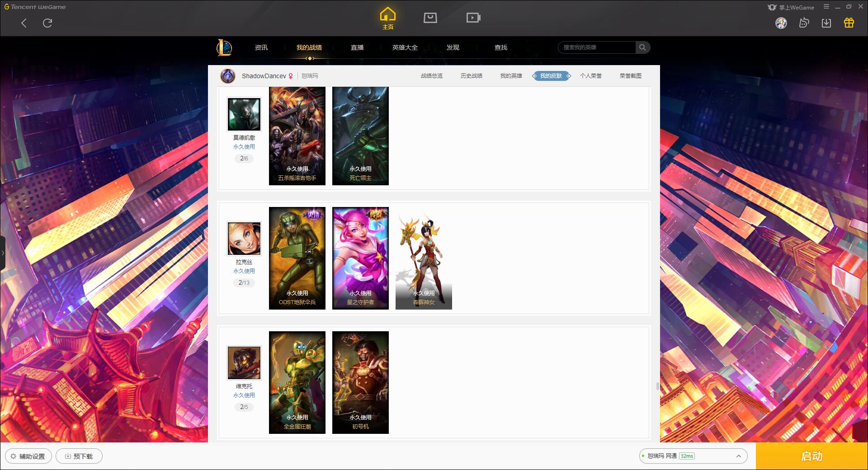Click the skin list scrollbar thumb
Viewport: 868px width, 470px height.
(x=658, y=386)
